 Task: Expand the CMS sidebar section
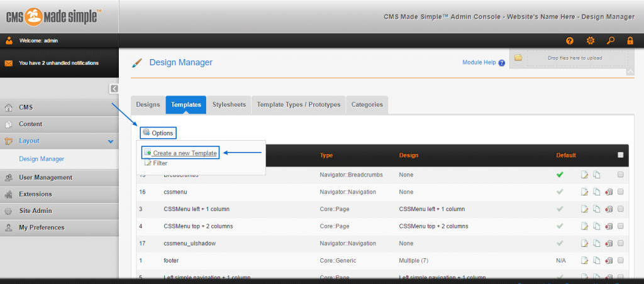pyautogui.click(x=59, y=107)
